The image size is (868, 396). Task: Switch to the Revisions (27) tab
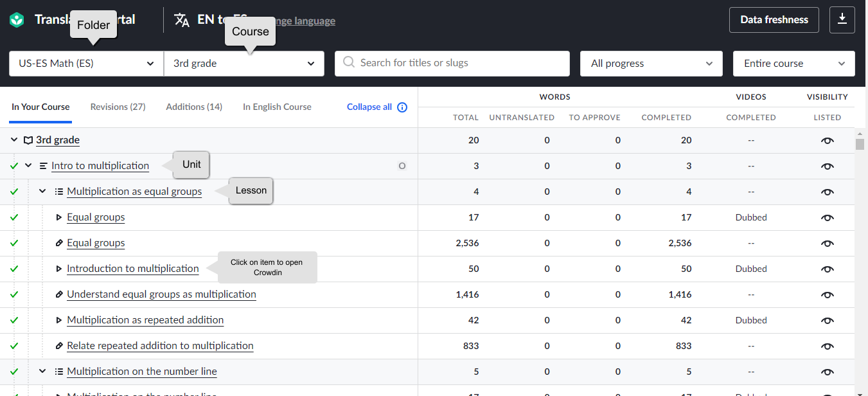pos(118,107)
